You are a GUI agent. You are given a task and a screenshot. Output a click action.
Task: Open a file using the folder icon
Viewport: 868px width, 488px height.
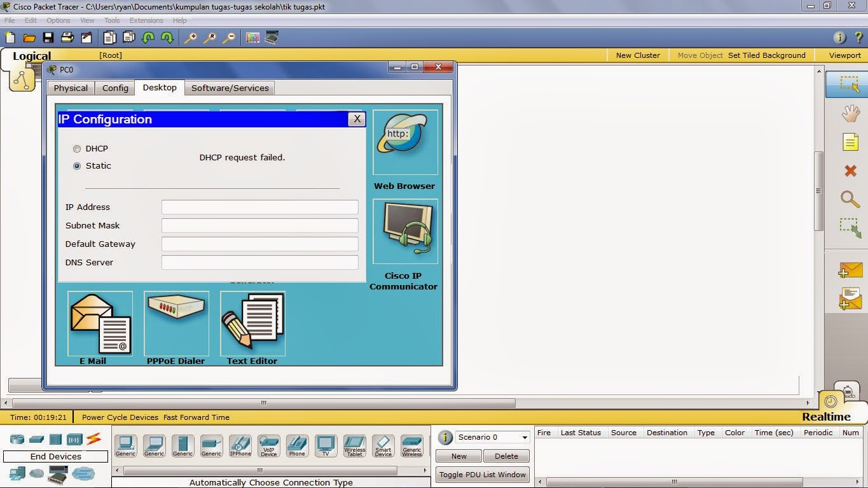pos(29,38)
